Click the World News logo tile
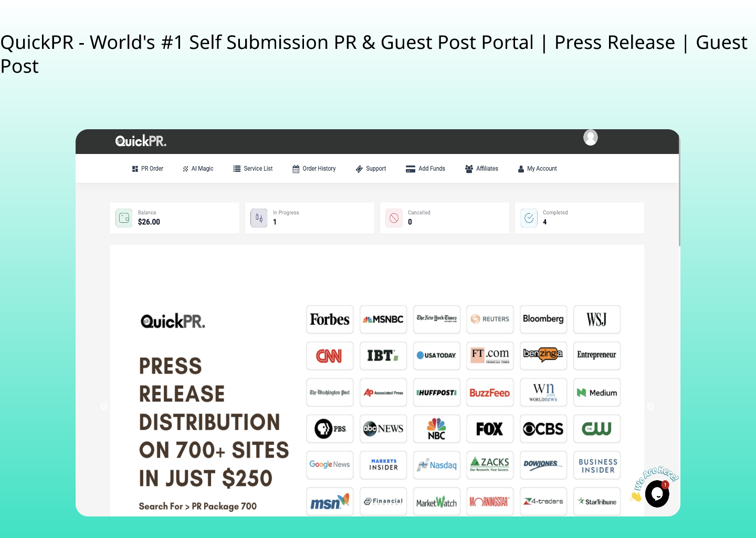Image resolution: width=756 pixels, height=538 pixels. click(543, 392)
